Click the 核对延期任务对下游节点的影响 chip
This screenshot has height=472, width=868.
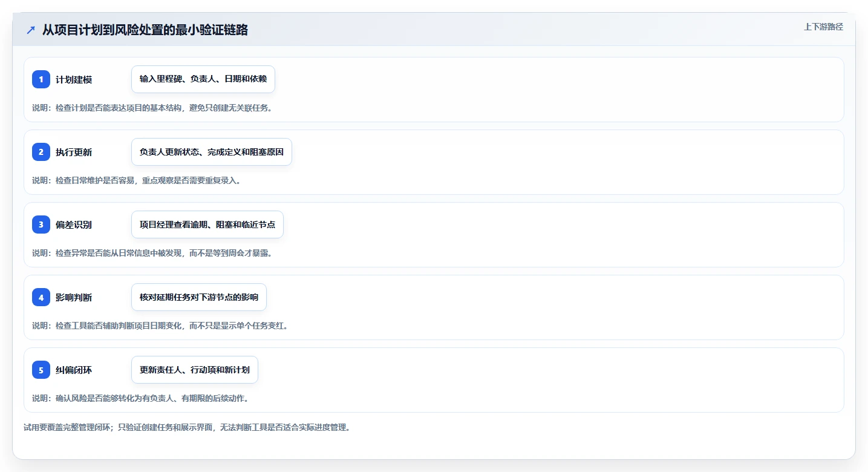(x=199, y=297)
